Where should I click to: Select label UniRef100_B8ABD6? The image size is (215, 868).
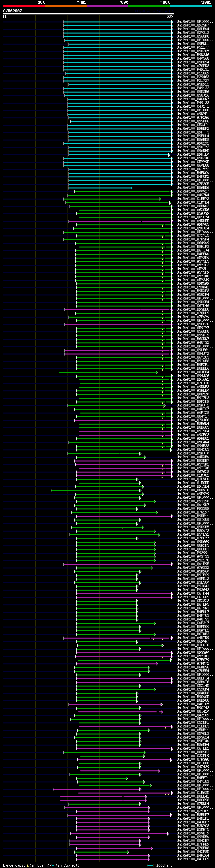(193, 188)
